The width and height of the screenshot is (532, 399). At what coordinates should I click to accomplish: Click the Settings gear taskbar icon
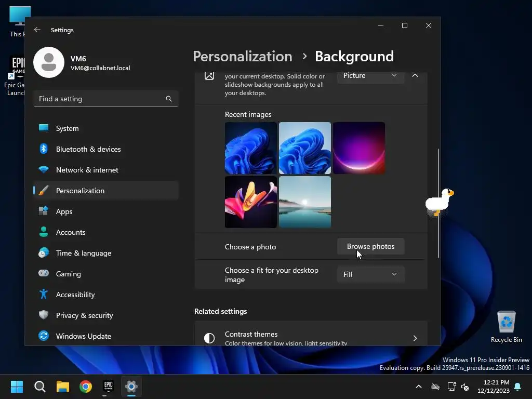coord(131,387)
